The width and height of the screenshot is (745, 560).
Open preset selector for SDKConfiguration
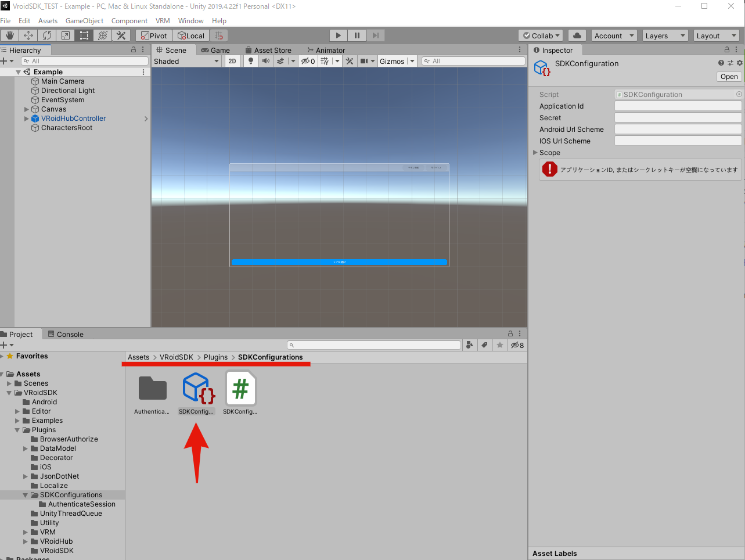pos(730,63)
